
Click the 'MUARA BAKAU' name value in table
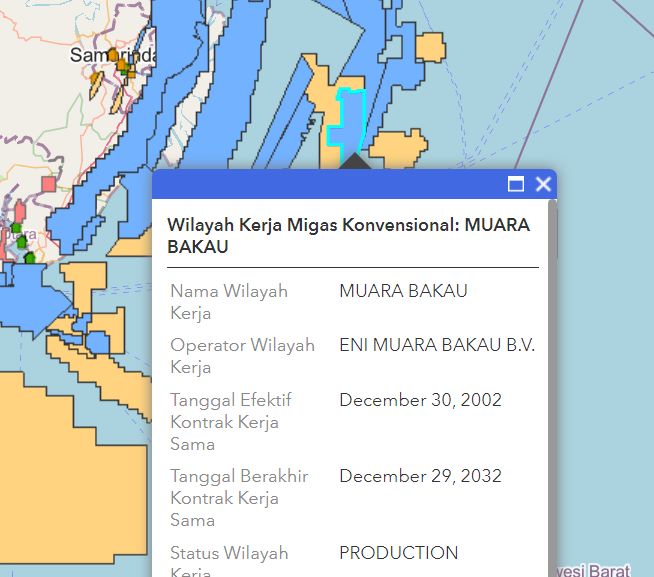(403, 291)
